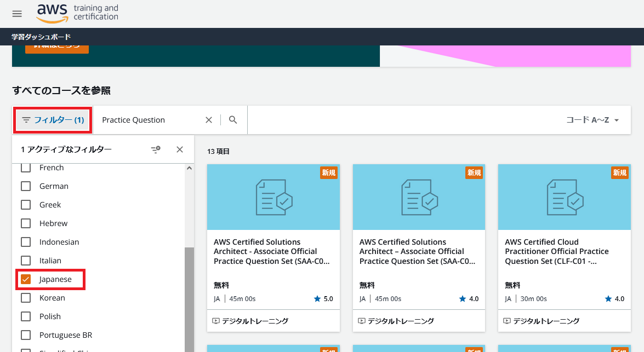Click the 1 アクティブなフィルター label
The image size is (644, 352).
pyautogui.click(x=66, y=149)
